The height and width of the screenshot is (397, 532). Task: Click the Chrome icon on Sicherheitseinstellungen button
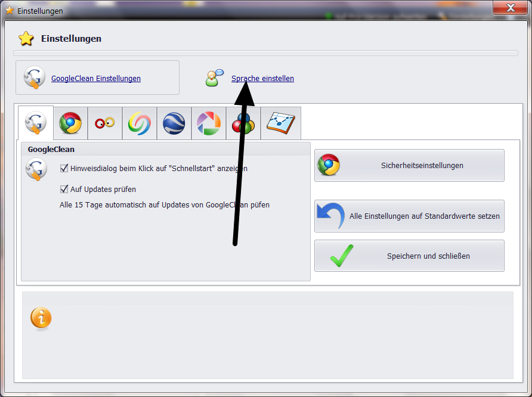329,165
